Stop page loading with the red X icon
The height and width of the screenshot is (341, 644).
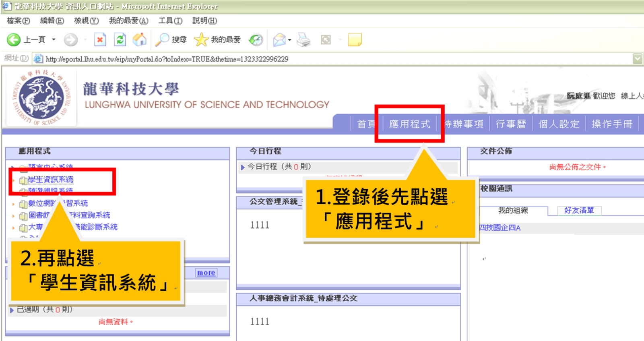click(100, 39)
